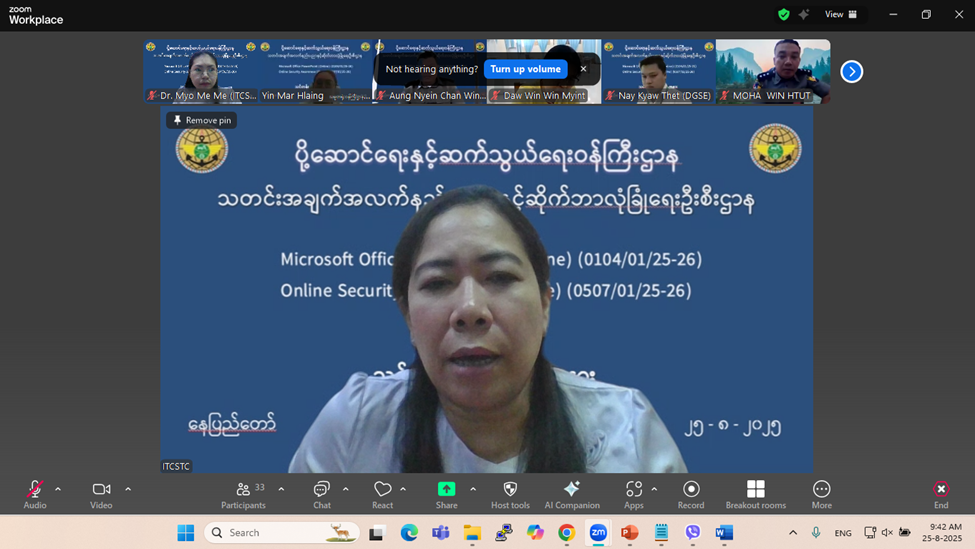Viewport: 975px width, 549px height.
Task: Click the React heart icon
Action: [x=382, y=489]
